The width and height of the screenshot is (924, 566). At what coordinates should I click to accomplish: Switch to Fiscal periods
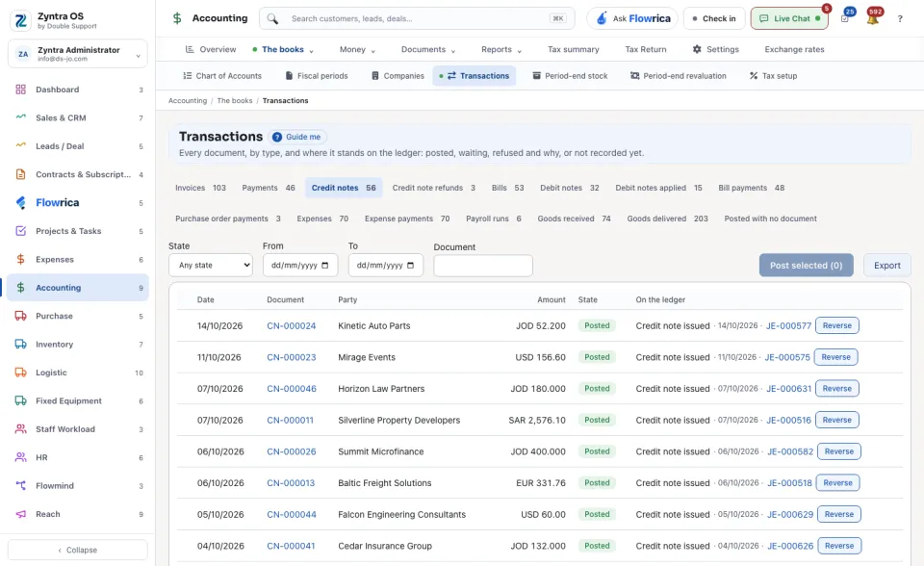pos(317,76)
